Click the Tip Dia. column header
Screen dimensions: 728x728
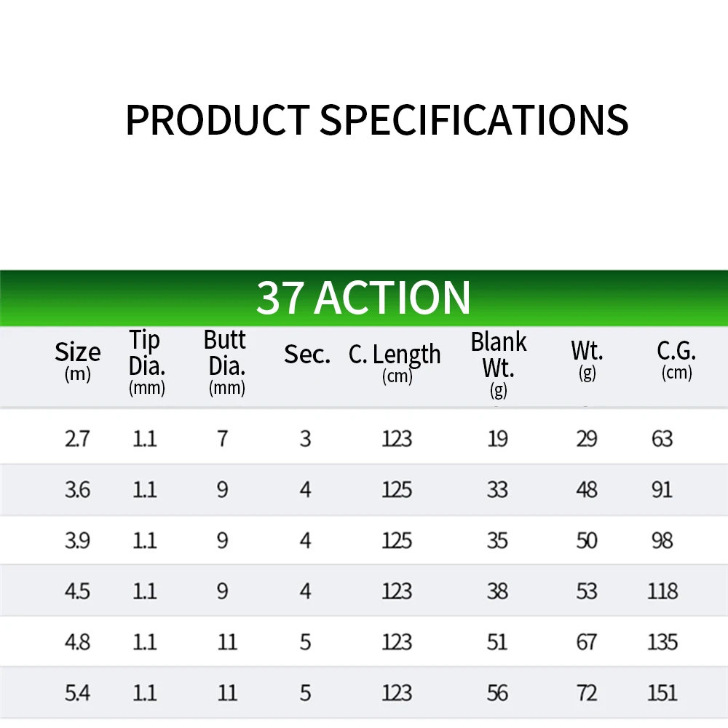(x=147, y=362)
